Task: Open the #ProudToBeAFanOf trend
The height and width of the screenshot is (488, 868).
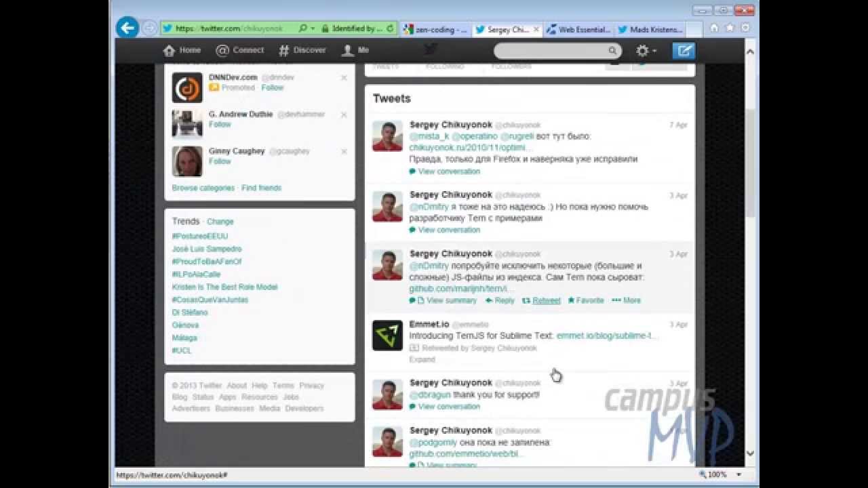Action: click(207, 262)
